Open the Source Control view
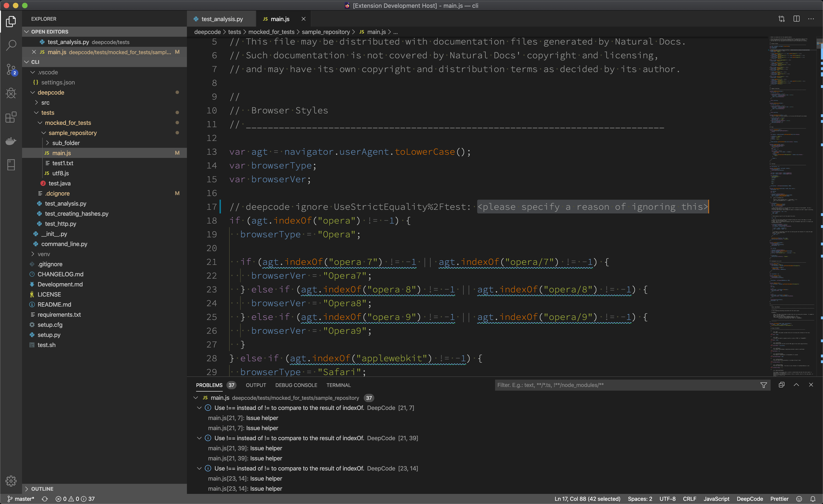 point(11,69)
